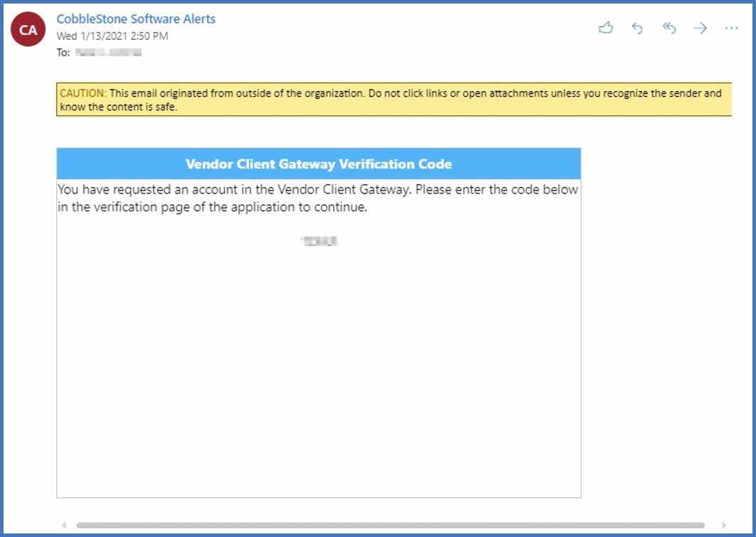Viewport: 756px width, 537px height.
Task: Forward the email with the right arrow icon
Action: [700, 28]
